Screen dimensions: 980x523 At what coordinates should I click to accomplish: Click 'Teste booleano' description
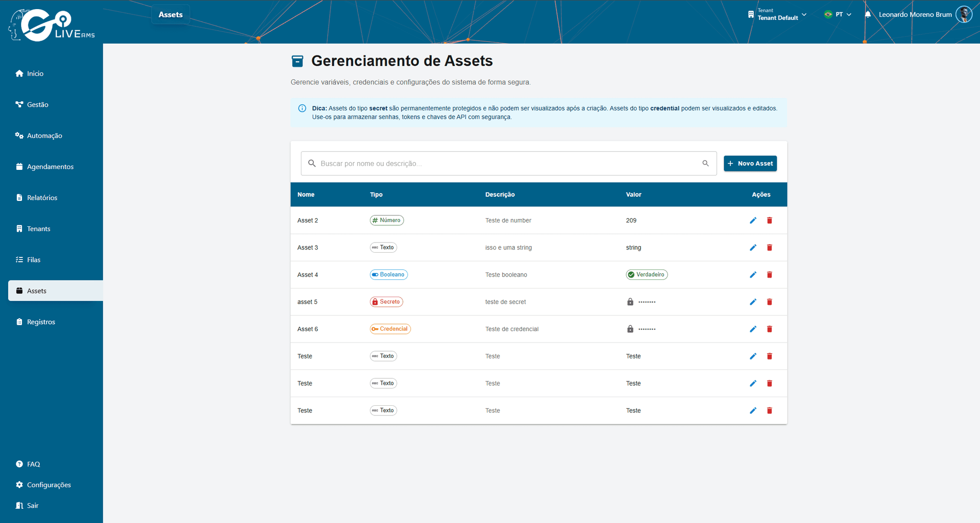[506, 275]
